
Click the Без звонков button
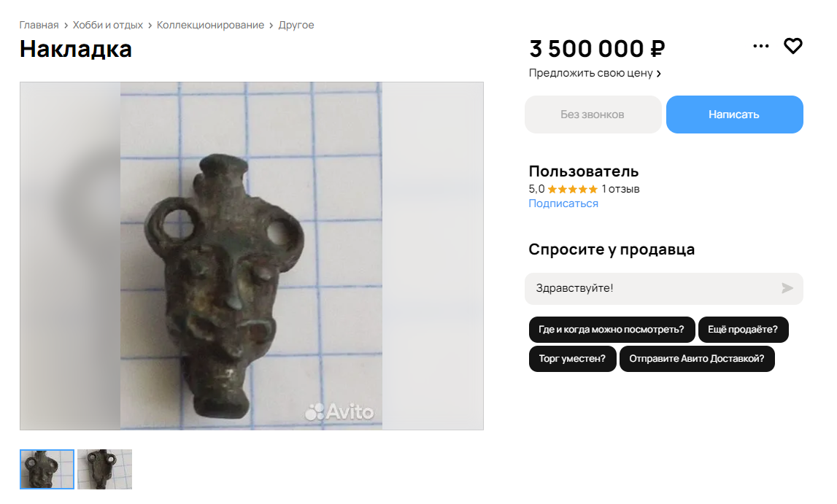pos(593,115)
